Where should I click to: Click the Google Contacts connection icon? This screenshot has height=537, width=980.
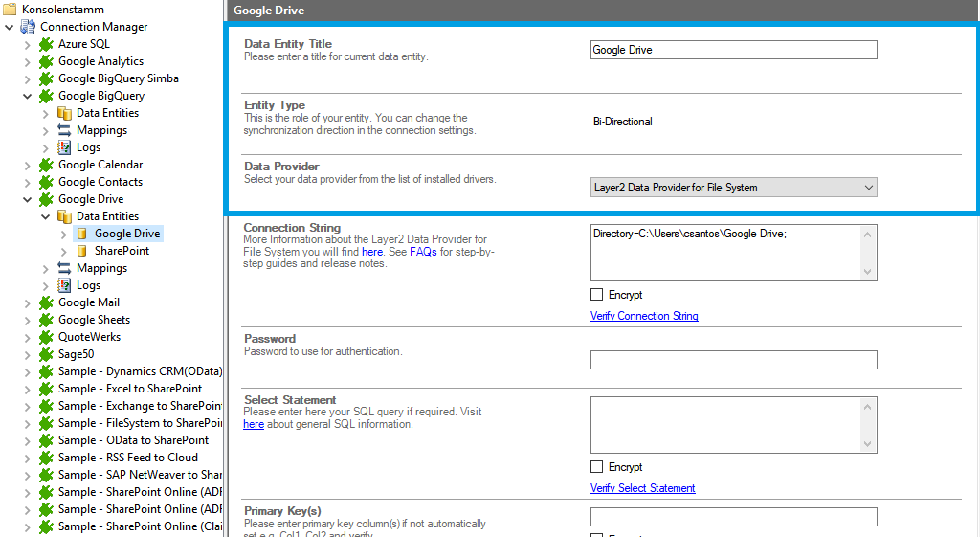tap(46, 182)
